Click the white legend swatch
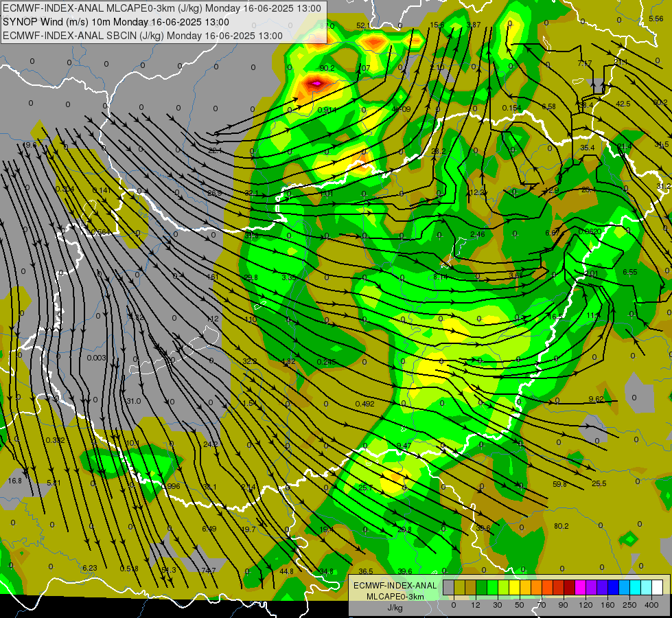 (658, 587)
